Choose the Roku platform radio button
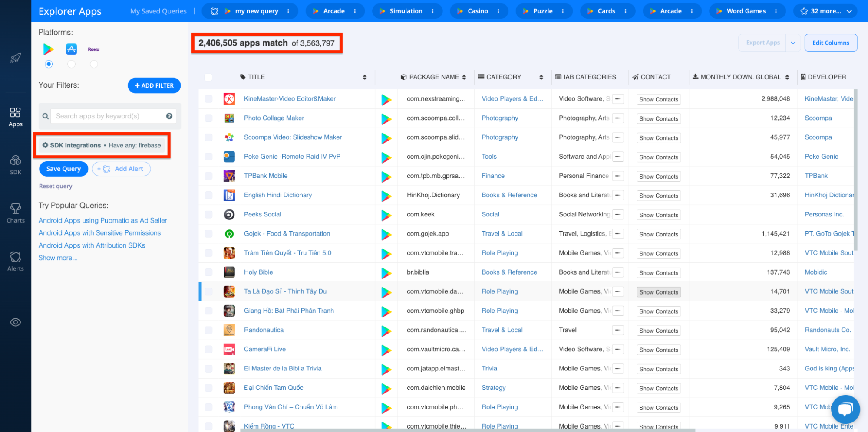 coord(94,64)
